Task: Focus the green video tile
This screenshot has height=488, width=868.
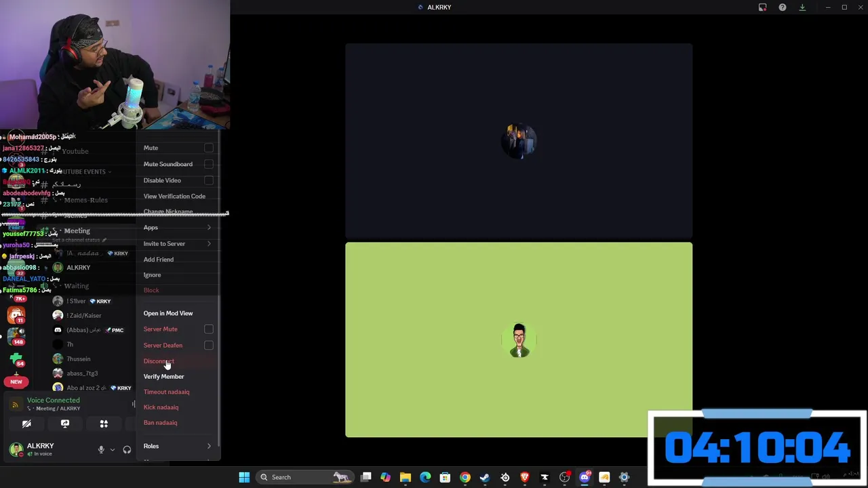Action: tap(519, 340)
